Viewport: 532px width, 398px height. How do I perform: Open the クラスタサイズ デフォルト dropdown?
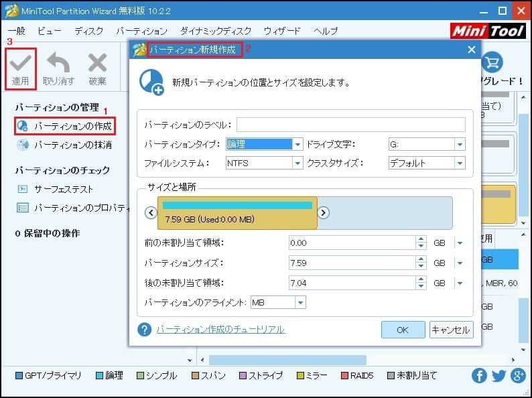(x=460, y=163)
